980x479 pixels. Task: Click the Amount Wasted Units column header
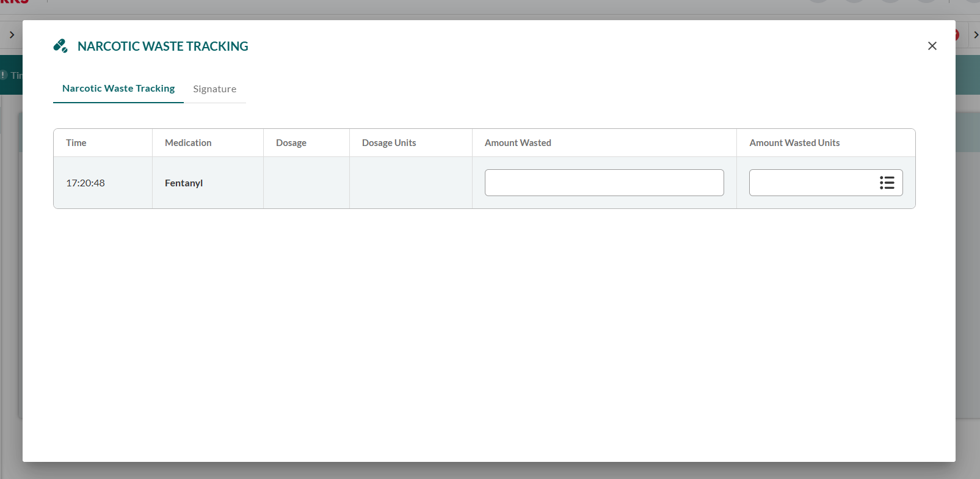point(794,143)
